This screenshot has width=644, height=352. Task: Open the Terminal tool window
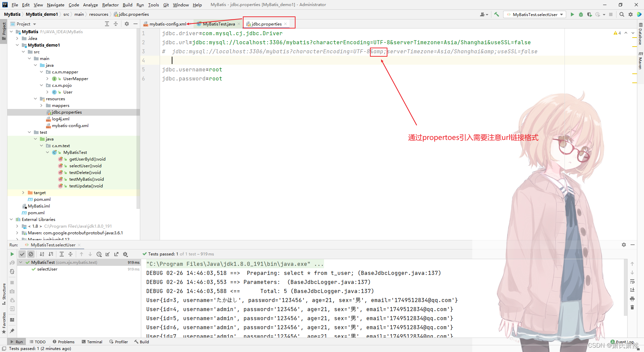click(x=92, y=342)
